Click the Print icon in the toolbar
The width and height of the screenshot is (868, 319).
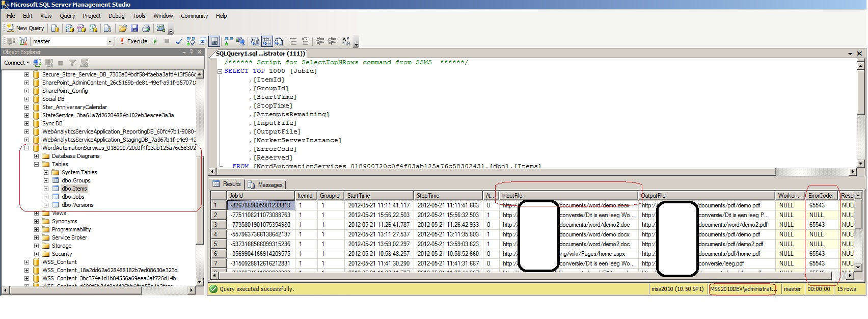click(146, 29)
